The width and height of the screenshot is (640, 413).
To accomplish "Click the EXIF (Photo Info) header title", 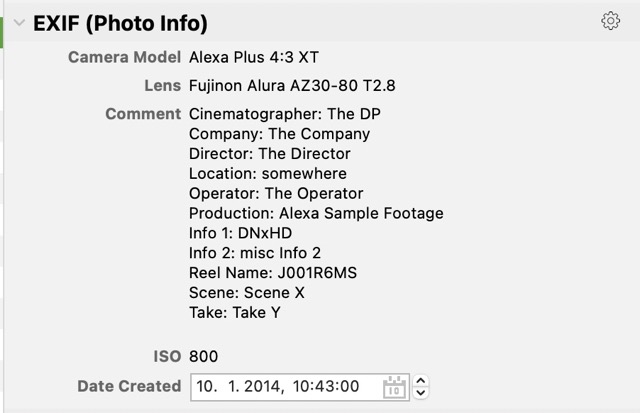I will [121, 23].
